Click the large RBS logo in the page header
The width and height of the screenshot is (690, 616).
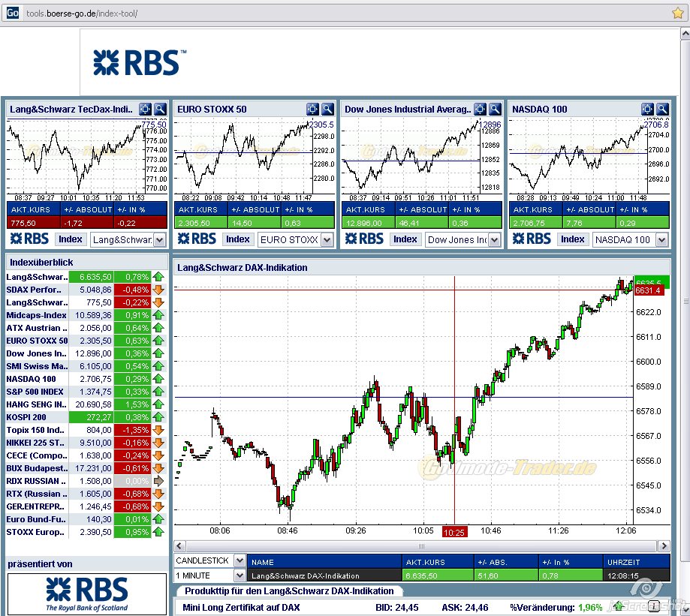point(140,62)
